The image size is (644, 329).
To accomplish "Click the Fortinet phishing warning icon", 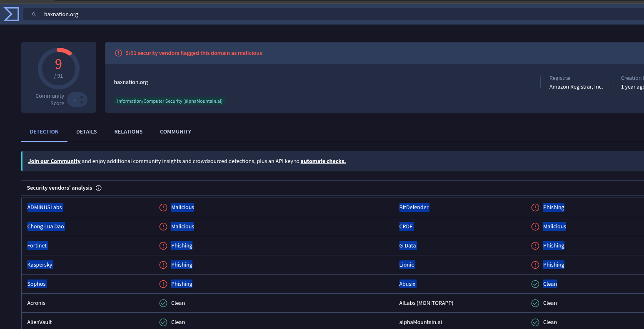I will pos(163,245).
